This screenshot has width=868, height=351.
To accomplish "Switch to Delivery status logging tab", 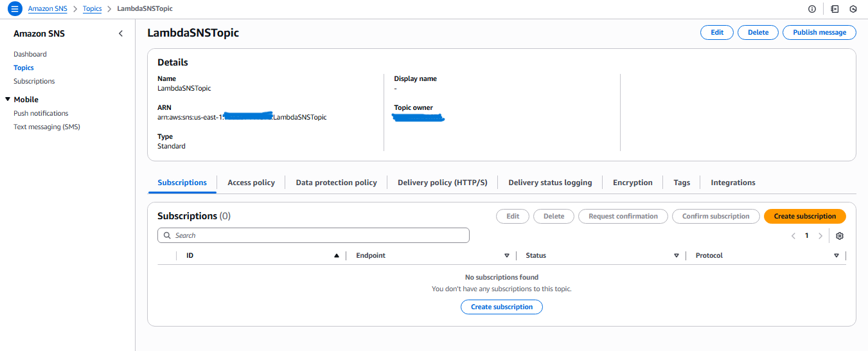I will [550, 183].
